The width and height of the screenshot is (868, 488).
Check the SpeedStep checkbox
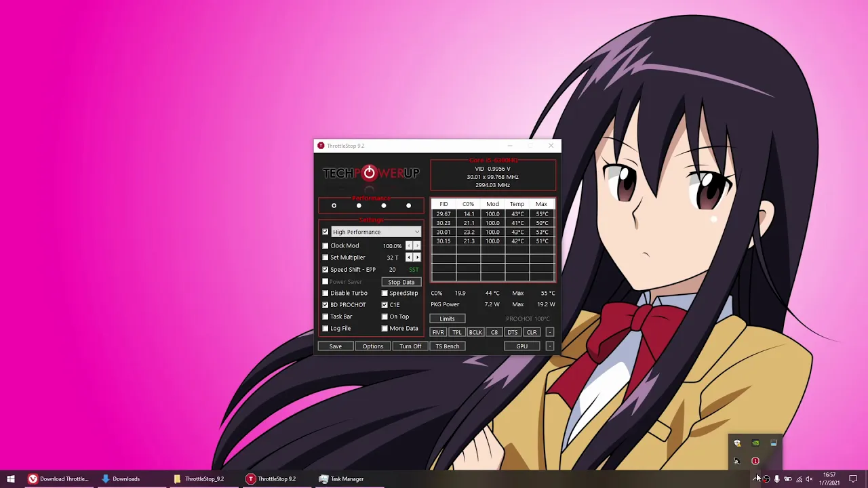(384, 293)
